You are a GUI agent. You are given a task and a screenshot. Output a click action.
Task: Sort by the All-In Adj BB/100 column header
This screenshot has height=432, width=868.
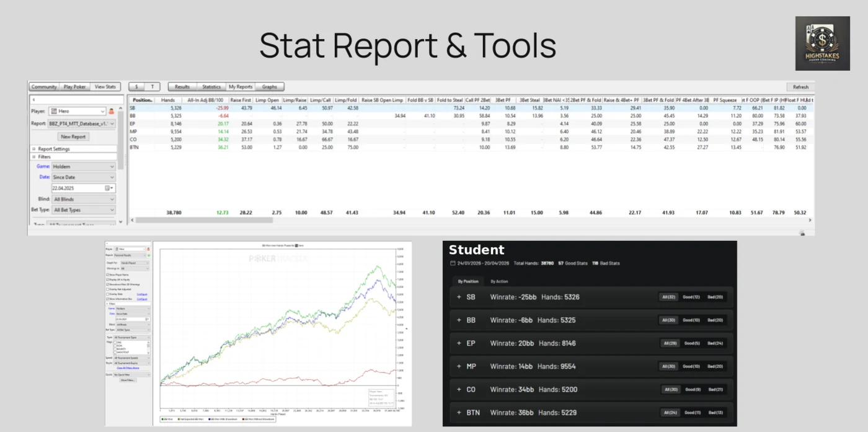coord(205,99)
